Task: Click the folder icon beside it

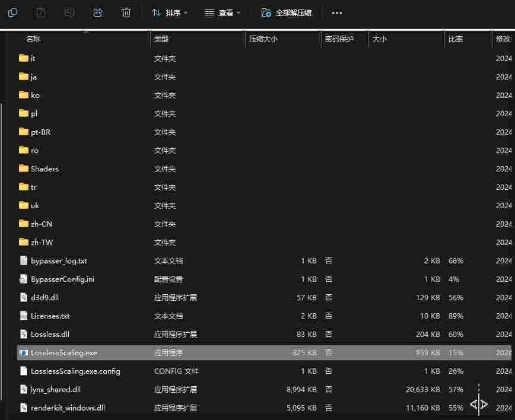Action: [24, 58]
